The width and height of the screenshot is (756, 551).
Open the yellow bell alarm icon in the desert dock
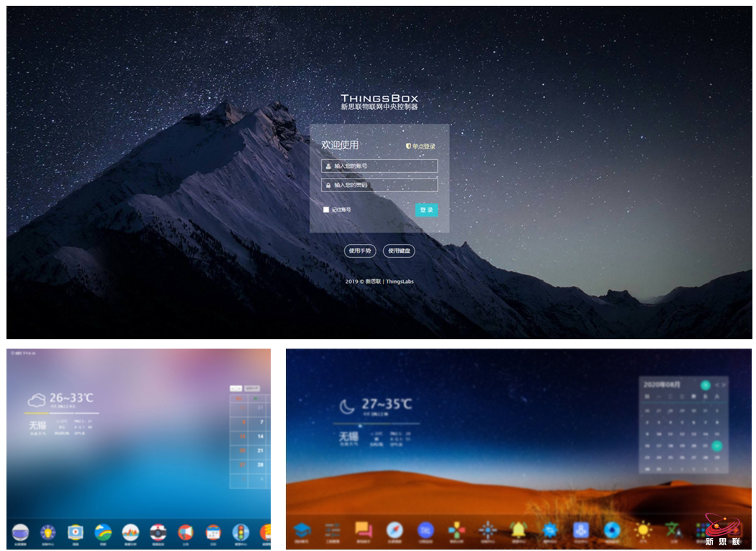pos(518,530)
